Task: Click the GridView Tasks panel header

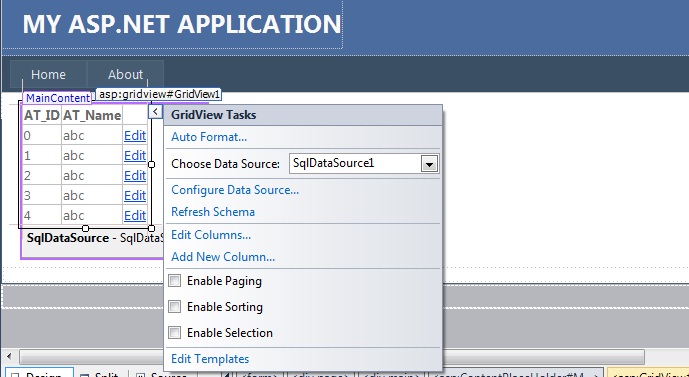Action: (x=303, y=115)
